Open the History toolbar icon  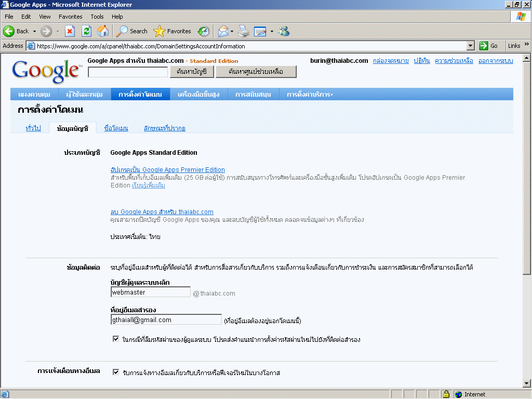pyautogui.click(x=204, y=31)
